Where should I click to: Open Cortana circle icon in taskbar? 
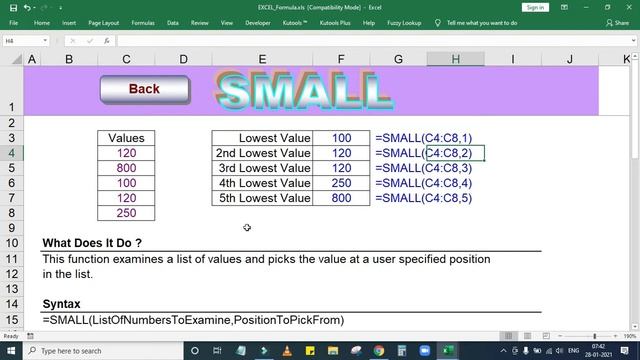(195, 351)
